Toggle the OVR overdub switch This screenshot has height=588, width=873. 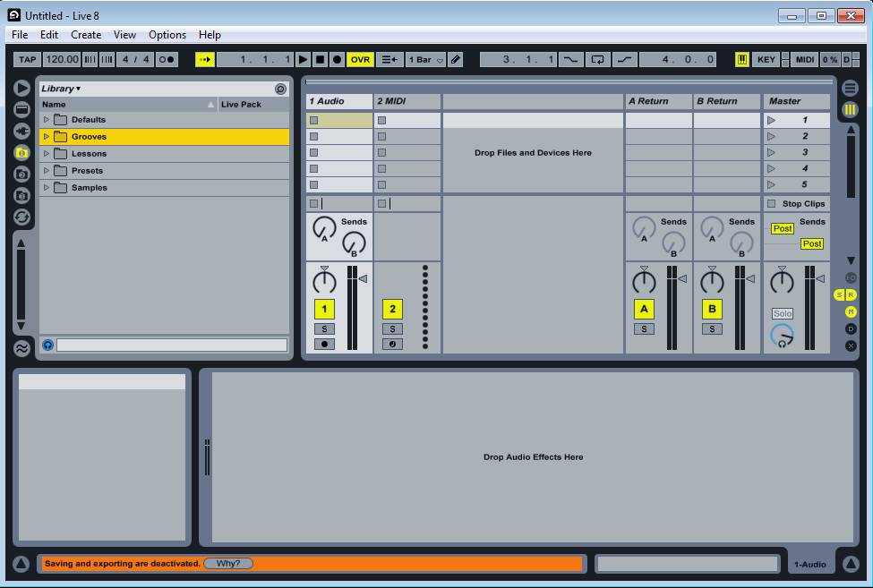(360, 60)
